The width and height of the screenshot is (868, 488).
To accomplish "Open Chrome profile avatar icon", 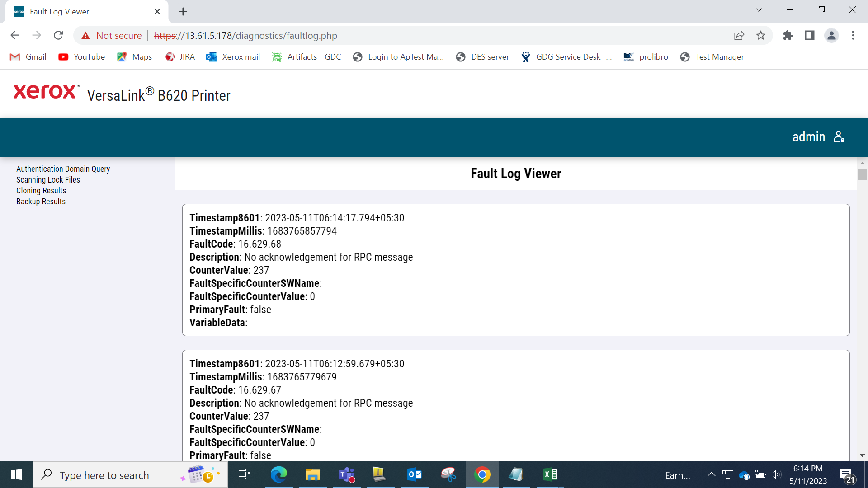I will point(831,35).
